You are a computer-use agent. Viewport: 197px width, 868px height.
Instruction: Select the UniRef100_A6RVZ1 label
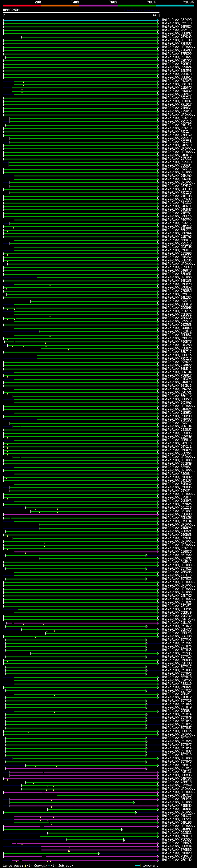[177, 531]
